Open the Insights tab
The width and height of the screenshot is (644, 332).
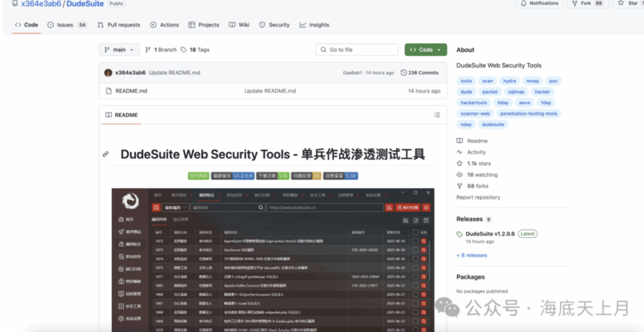(x=314, y=25)
